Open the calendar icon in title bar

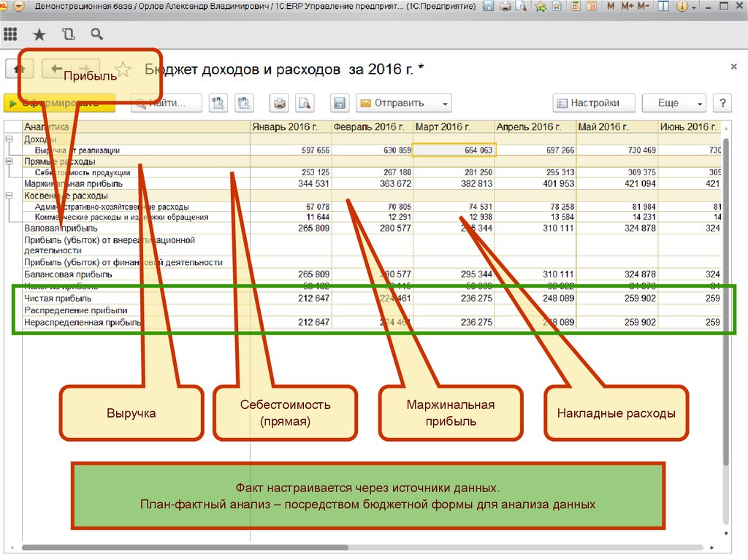[x=592, y=6]
